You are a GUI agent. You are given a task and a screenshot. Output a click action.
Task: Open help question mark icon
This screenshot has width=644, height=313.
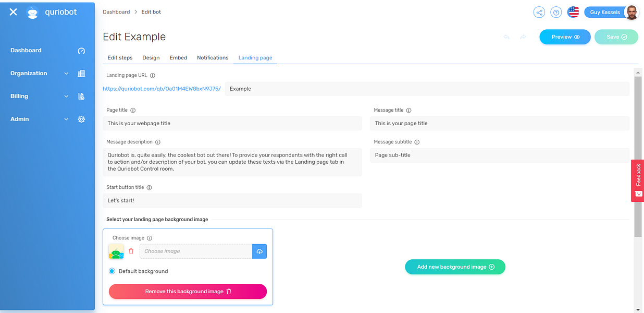556,12
